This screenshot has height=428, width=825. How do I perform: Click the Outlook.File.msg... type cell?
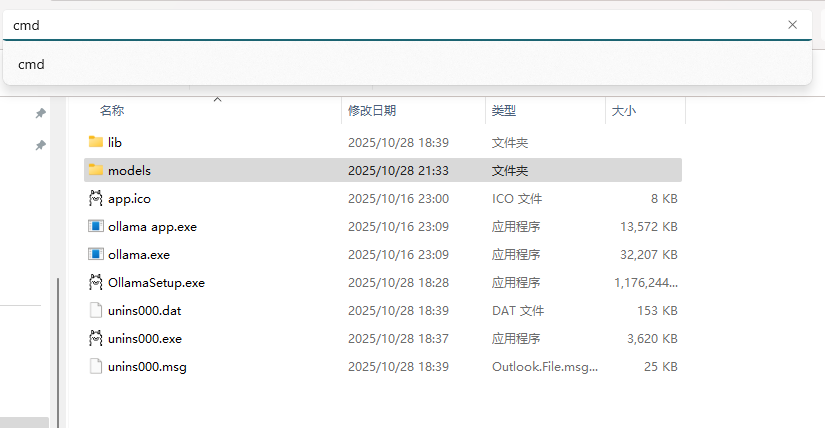click(545, 366)
